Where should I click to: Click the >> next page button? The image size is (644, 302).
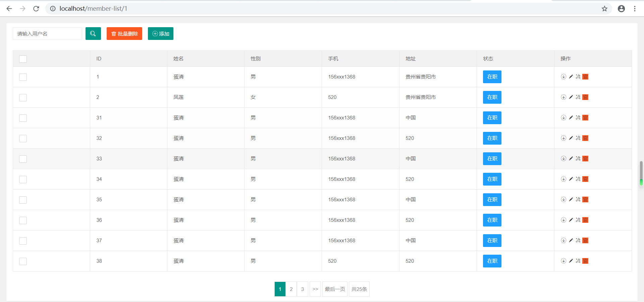click(315, 289)
